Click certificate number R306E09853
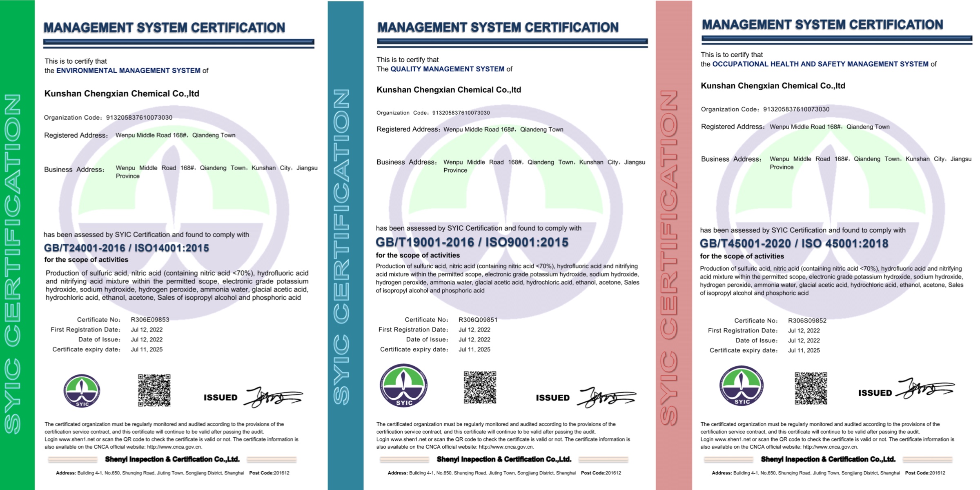The image size is (980, 490). [150, 320]
